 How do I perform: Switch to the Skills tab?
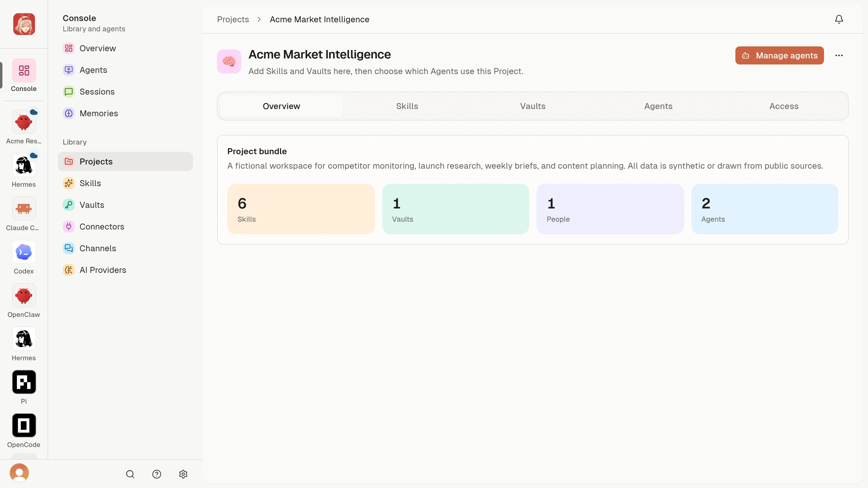click(407, 106)
